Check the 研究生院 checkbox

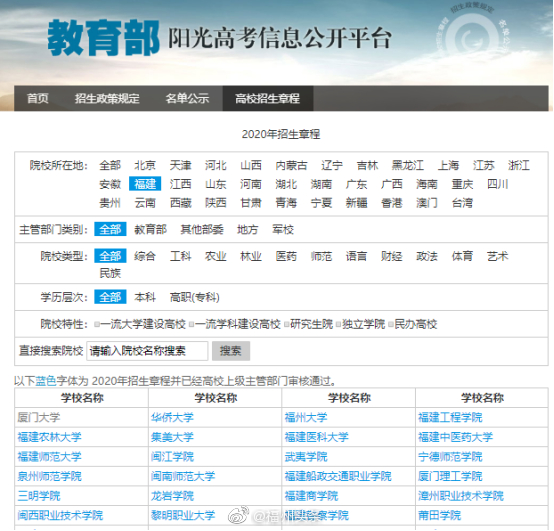(x=287, y=324)
